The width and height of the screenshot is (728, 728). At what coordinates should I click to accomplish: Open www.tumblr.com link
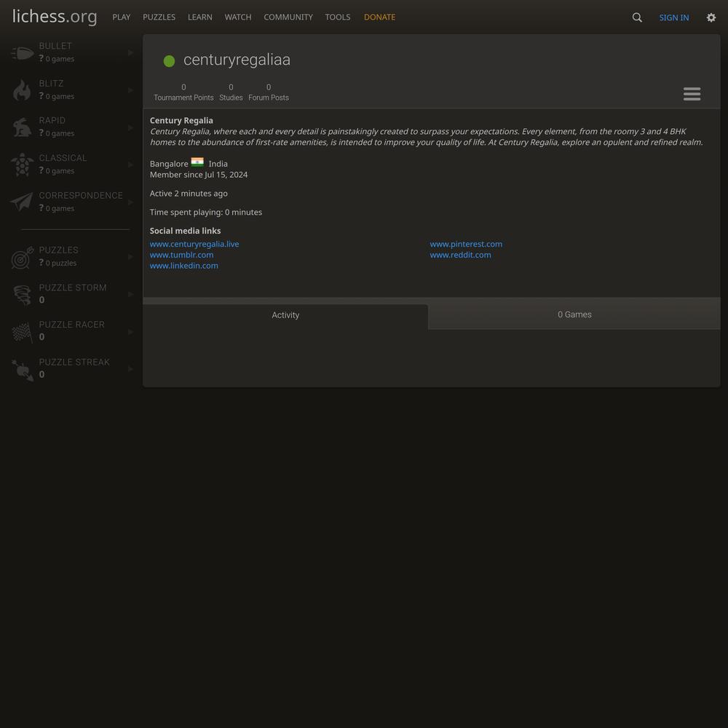[181, 255]
